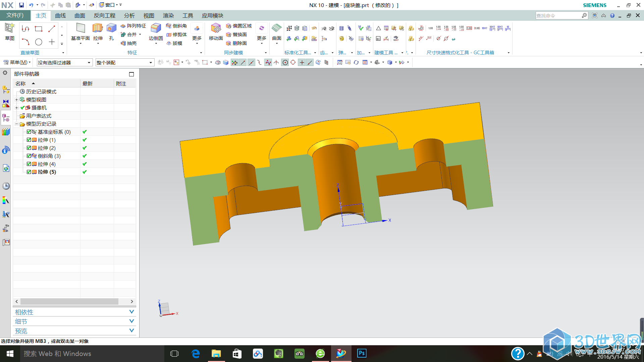Open 更多 under feature group
The height and width of the screenshot is (362, 644).
tap(197, 34)
